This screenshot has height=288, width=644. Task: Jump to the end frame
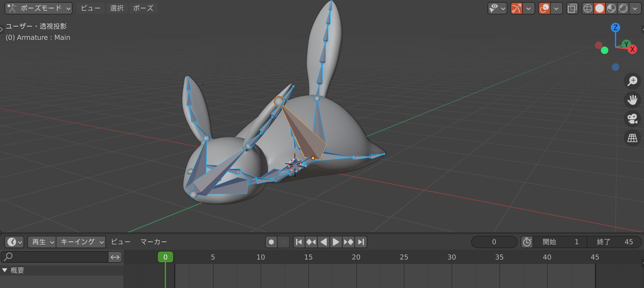point(361,242)
